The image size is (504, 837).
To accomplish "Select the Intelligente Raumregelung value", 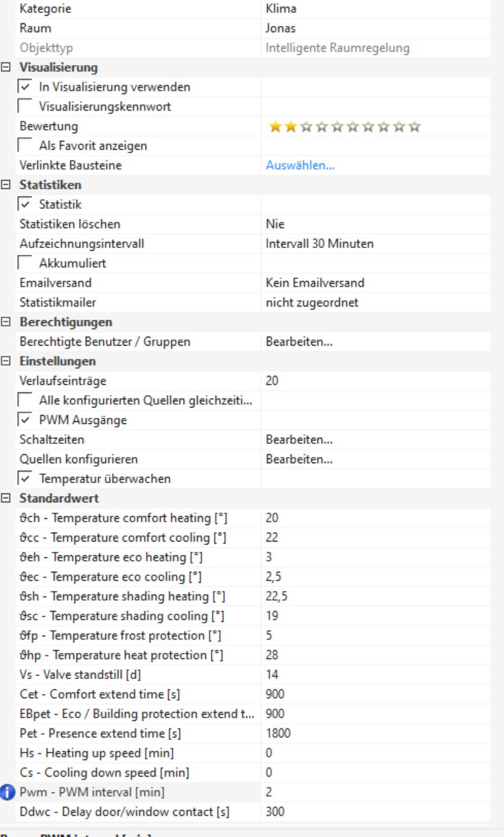I will [x=338, y=48].
